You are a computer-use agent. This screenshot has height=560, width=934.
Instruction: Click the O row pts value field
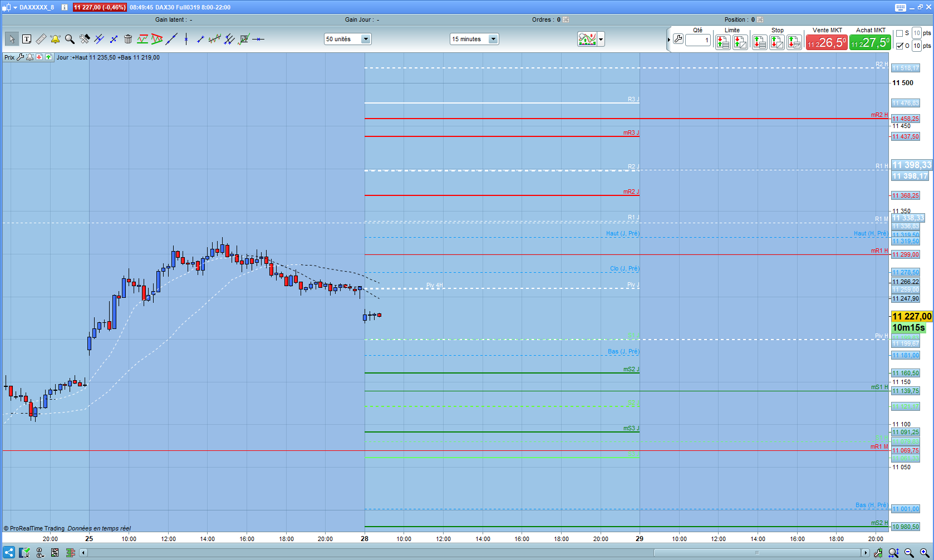tap(917, 46)
